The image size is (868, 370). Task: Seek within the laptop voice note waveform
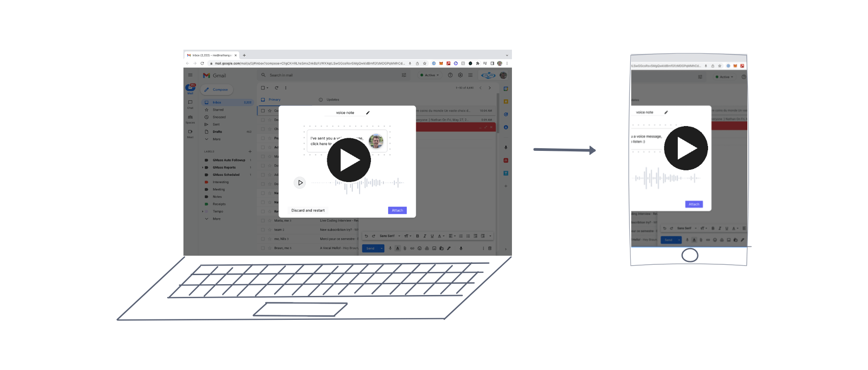click(357, 183)
